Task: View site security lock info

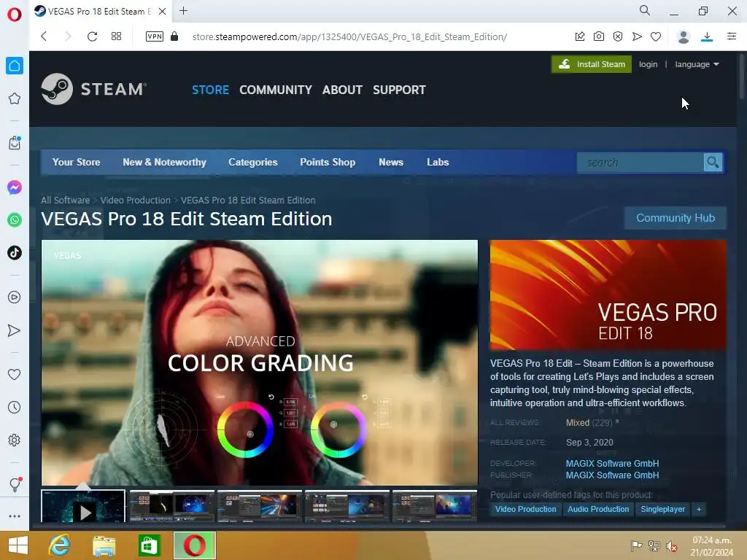Action: point(174,36)
